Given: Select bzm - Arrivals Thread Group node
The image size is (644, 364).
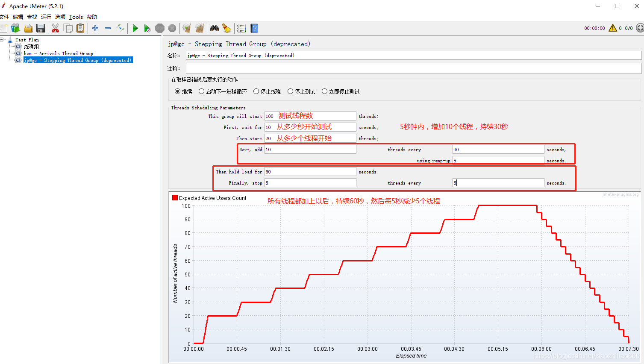Looking at the screenshot, I should (59, 53).
